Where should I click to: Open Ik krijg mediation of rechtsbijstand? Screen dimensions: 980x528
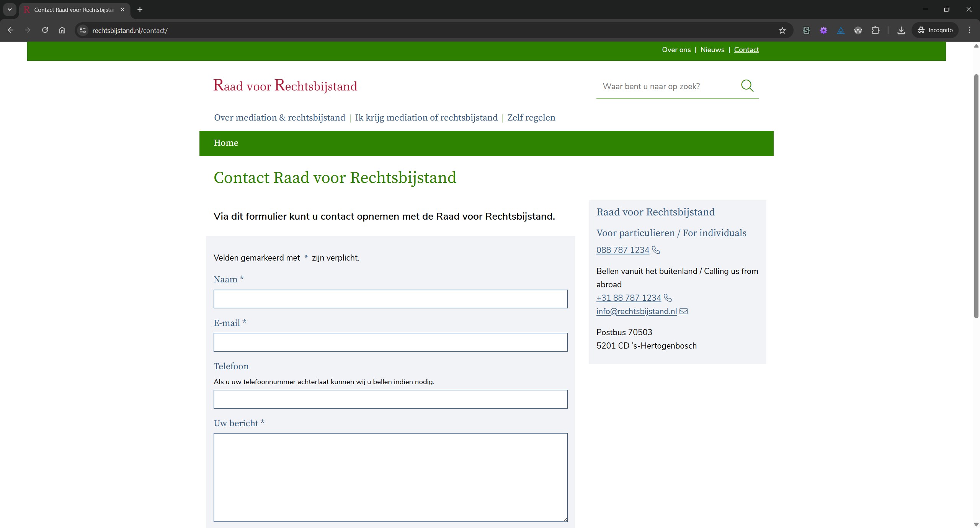click(426, 118)
